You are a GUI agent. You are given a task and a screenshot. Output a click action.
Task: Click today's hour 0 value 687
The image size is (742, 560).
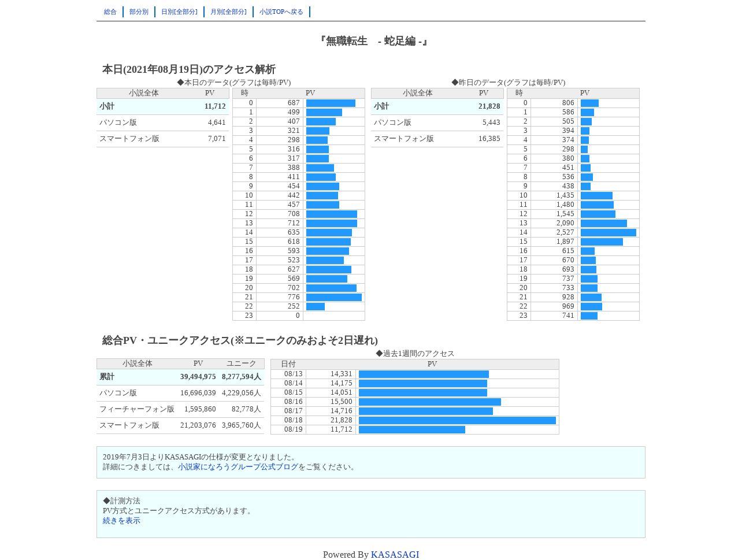pyautogui.click(x=294, y=103)
